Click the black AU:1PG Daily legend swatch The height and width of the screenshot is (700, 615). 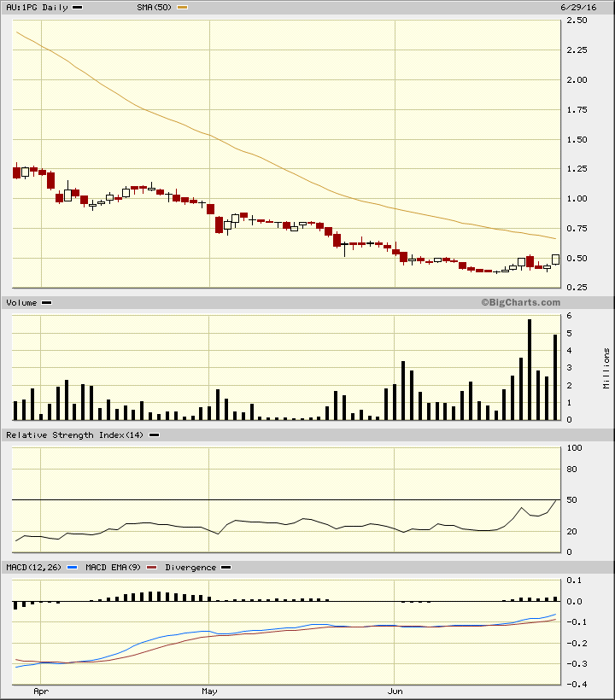(x=77, y=8)
